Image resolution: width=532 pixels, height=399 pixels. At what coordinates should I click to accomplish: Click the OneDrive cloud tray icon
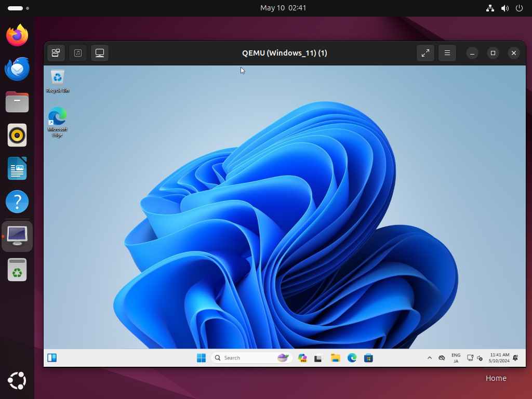coord(442,357)
